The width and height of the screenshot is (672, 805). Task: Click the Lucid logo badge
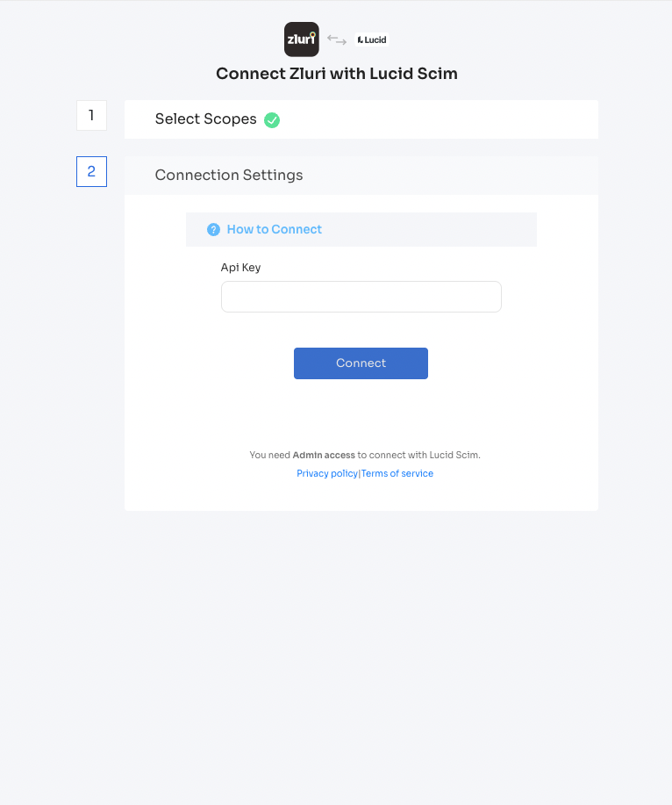coord(372,40)
